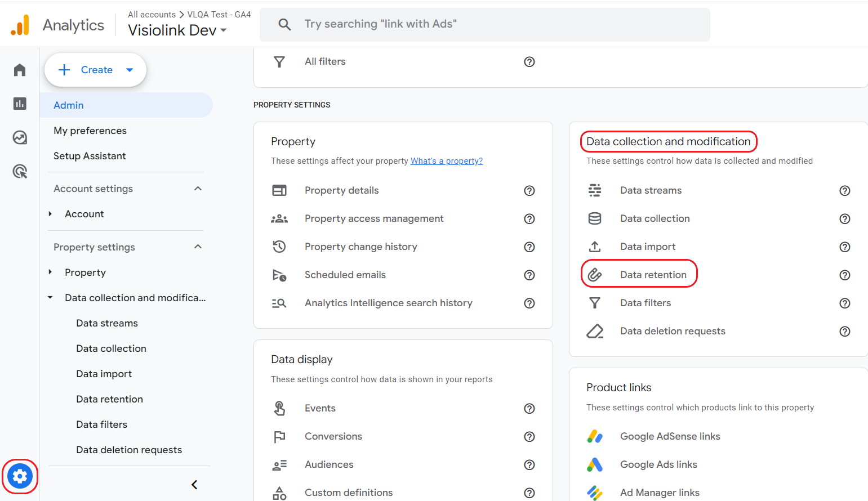The width and height of the screenshot is (868, 501).
Task: Open help for Data streams
Action: tap(845, 191)
